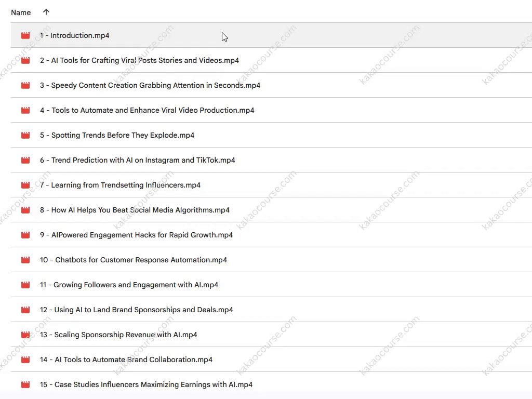Click video icon beside AIPowered Engagement Hacks file

[x=25, y=235]
